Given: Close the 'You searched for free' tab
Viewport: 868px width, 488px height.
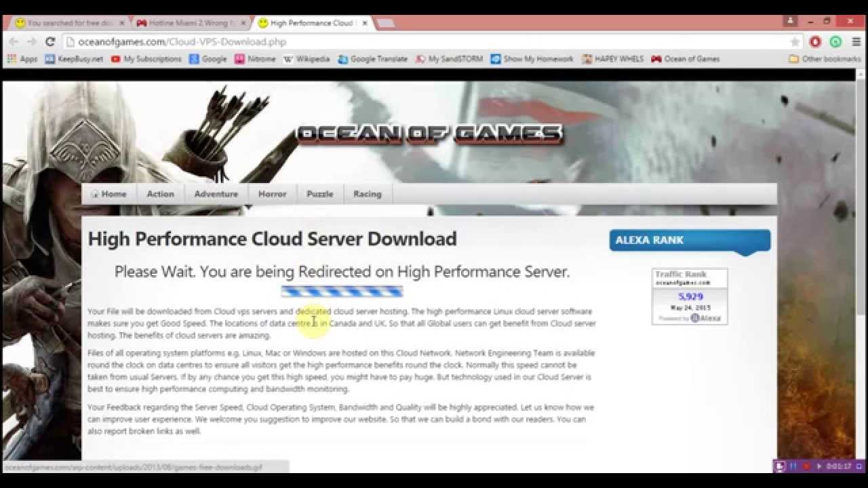Looking at the screenshot, I should tap(122, 23).
